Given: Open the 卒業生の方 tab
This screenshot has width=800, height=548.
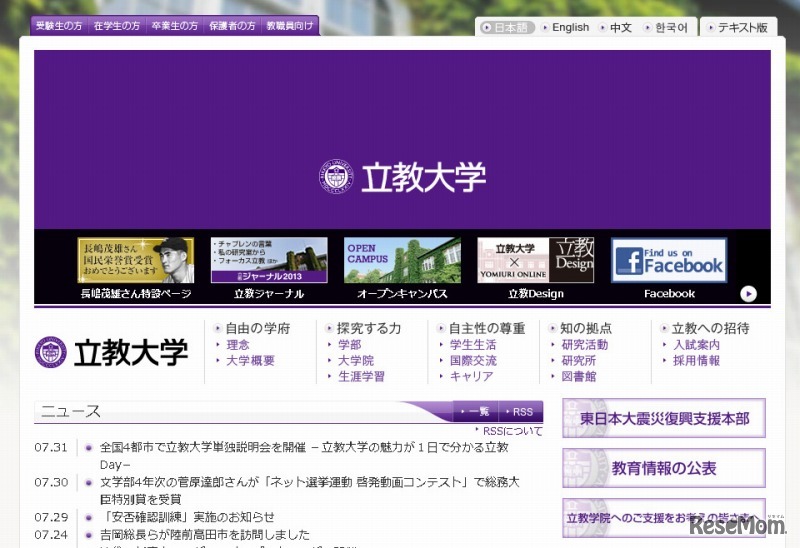Looking at the screenshot, I should coord(174,26).
